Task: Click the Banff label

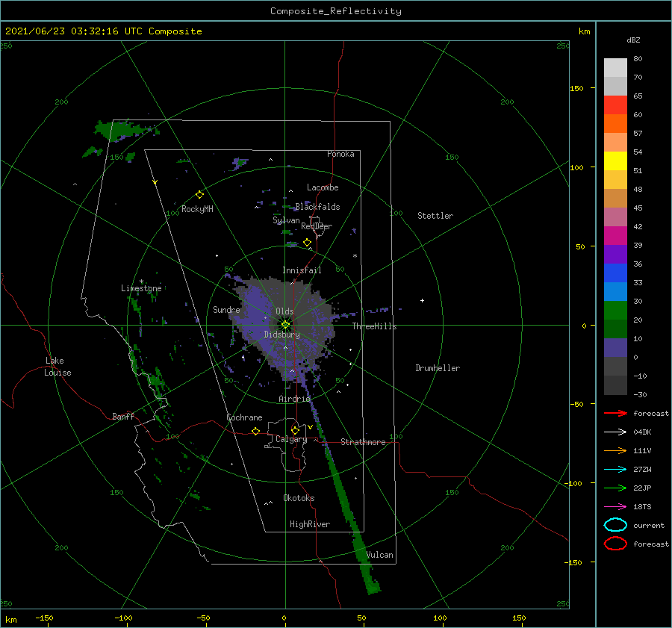Action: pos(123,417)
